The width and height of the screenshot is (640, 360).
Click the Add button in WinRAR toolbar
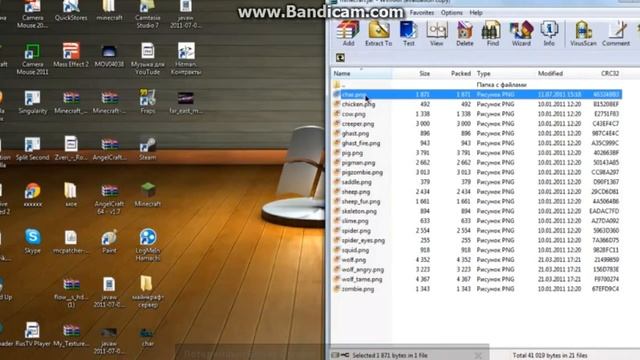[x=348, y=33]
